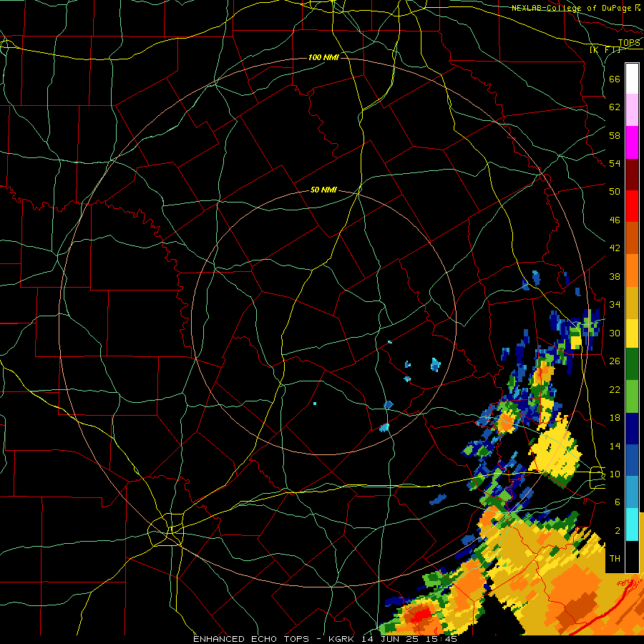Click the gold legend swatch
The height and width of the screenshot is (644, 644).
pyautogui.click(x=632, y=303)
